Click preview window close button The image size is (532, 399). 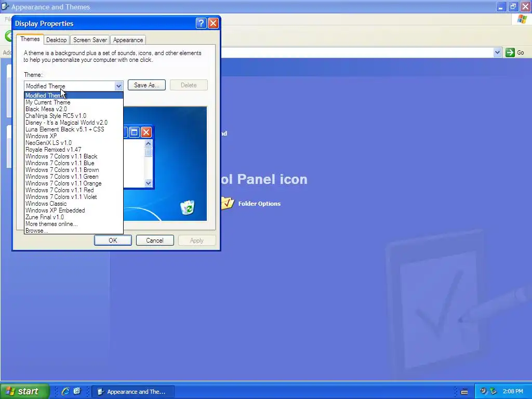(x=146, y=132)
